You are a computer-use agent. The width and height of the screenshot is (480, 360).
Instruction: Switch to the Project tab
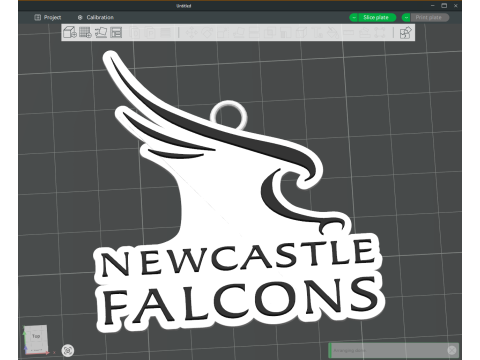[48, 17]
